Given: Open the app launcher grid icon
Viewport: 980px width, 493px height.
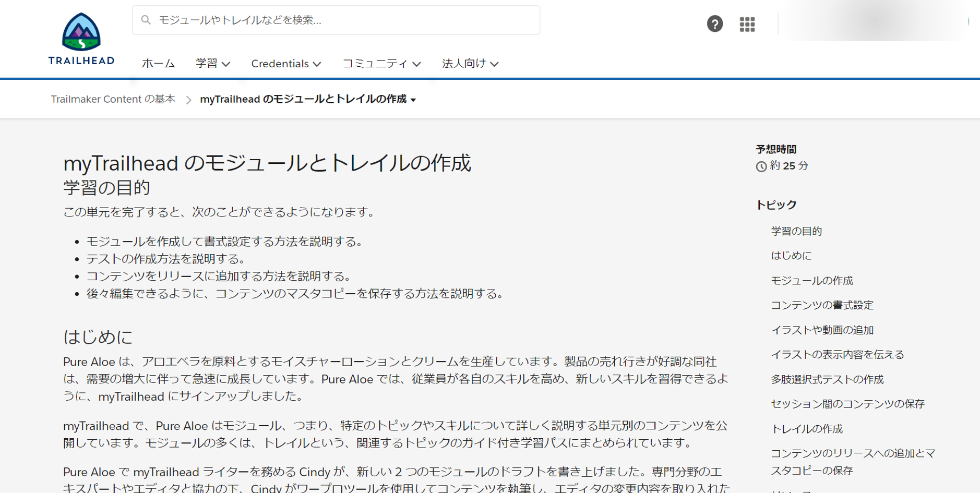Looking at the screenshot, I should point(747,24).
